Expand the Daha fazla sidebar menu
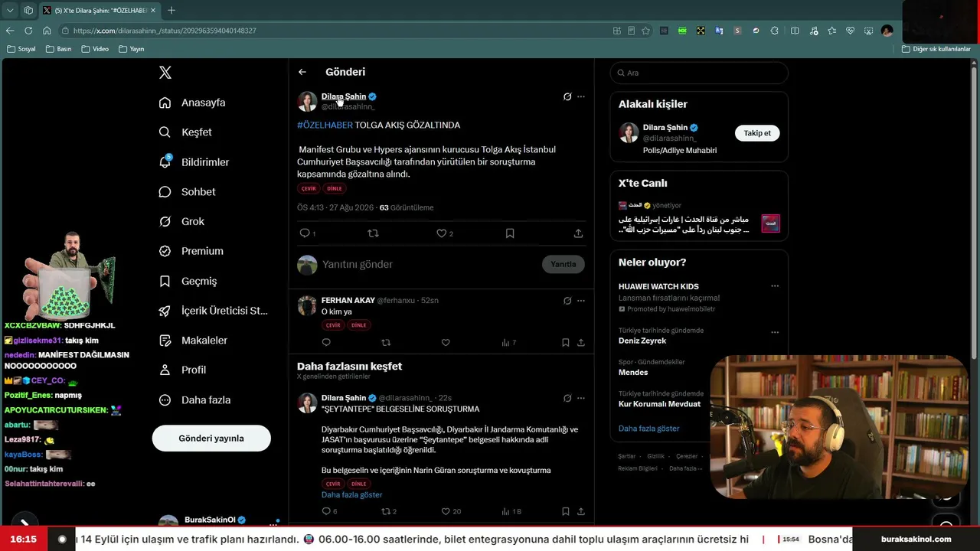 click(194, 400)
